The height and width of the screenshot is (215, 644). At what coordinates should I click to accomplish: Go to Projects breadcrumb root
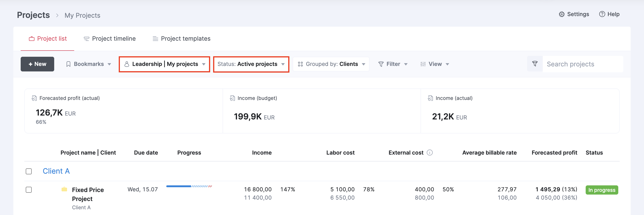33,15
